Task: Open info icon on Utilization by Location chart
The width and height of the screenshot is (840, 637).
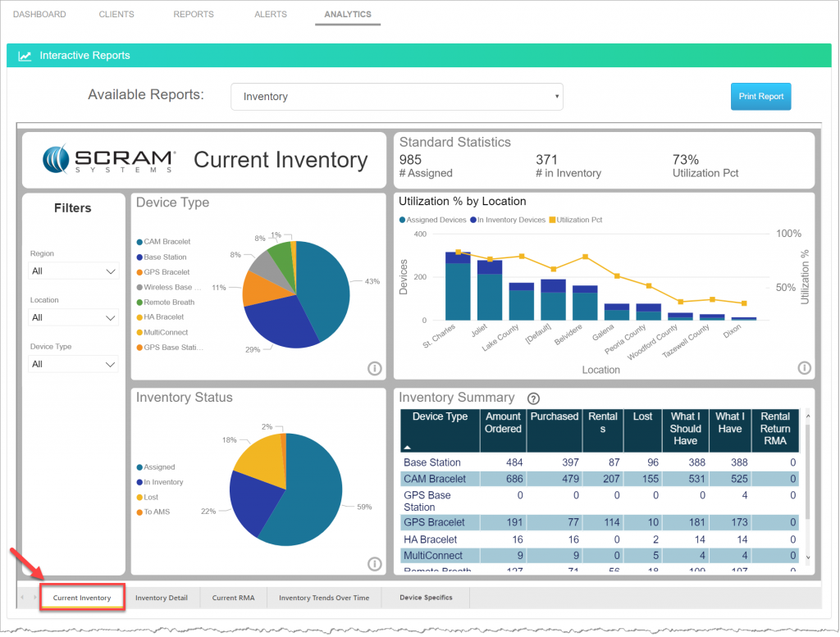Action: (804, 367)
